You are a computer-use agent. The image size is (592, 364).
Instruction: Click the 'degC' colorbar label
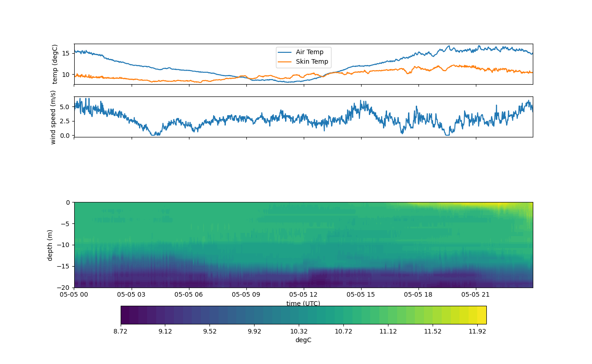(303, 340)
